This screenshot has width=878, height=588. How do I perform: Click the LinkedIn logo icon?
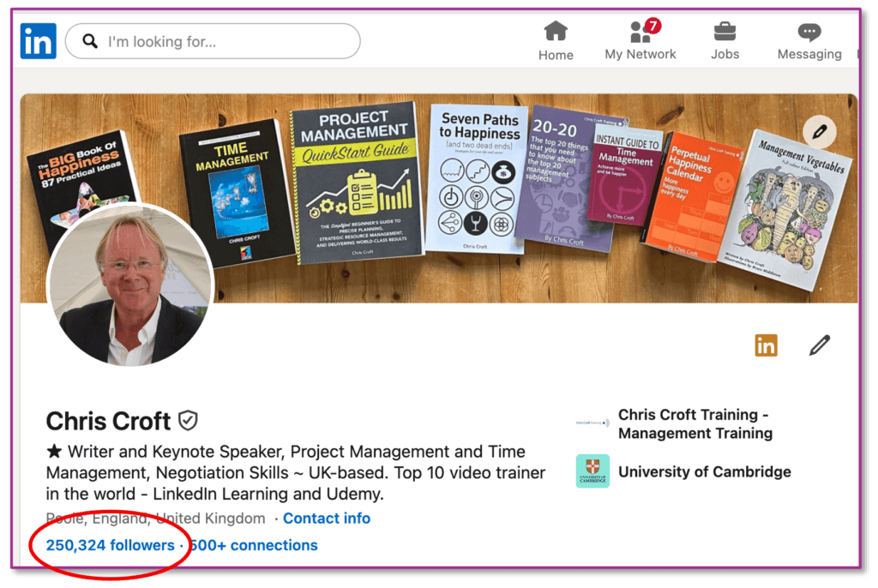38,41
